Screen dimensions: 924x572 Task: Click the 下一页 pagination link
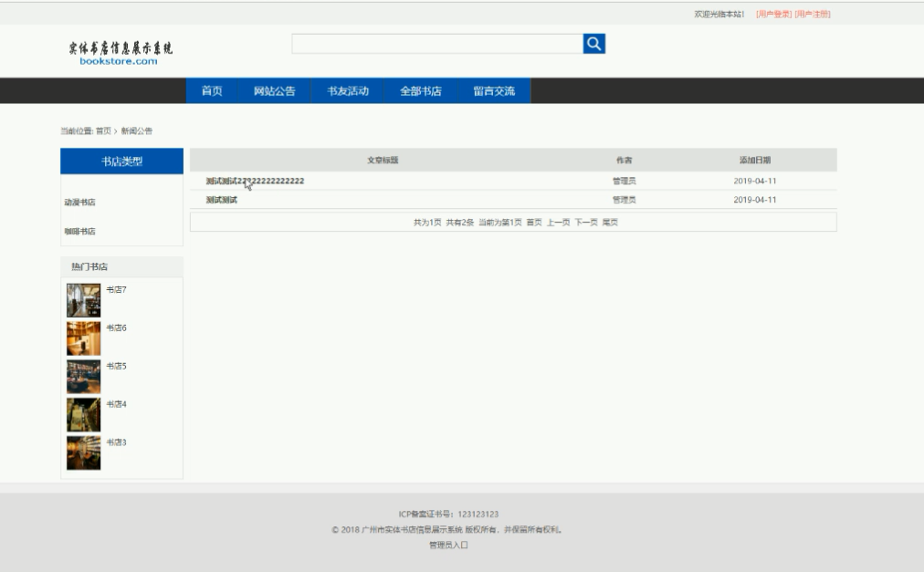point(586,222)
